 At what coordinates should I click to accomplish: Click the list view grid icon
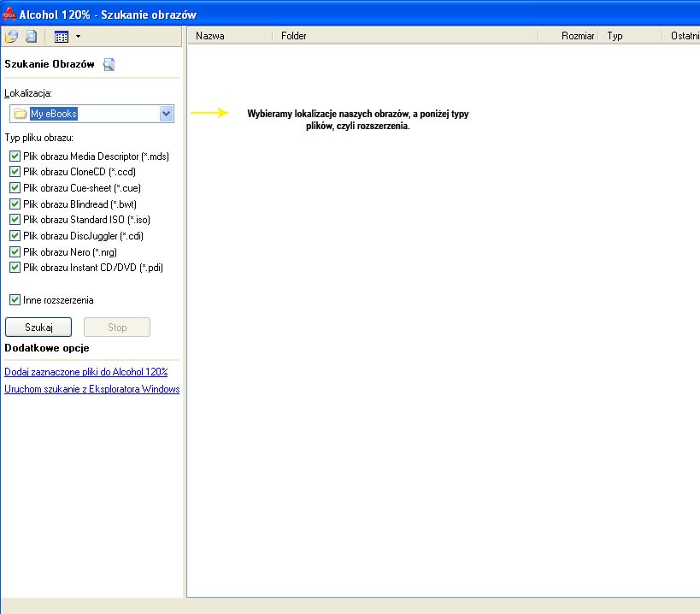pos(62,37)
